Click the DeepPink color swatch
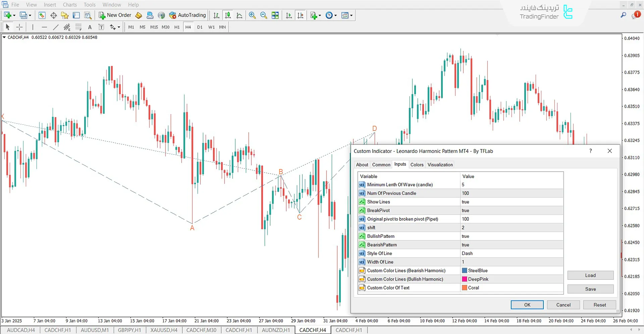Screen dimensions: 644x334 coord(465,279)
